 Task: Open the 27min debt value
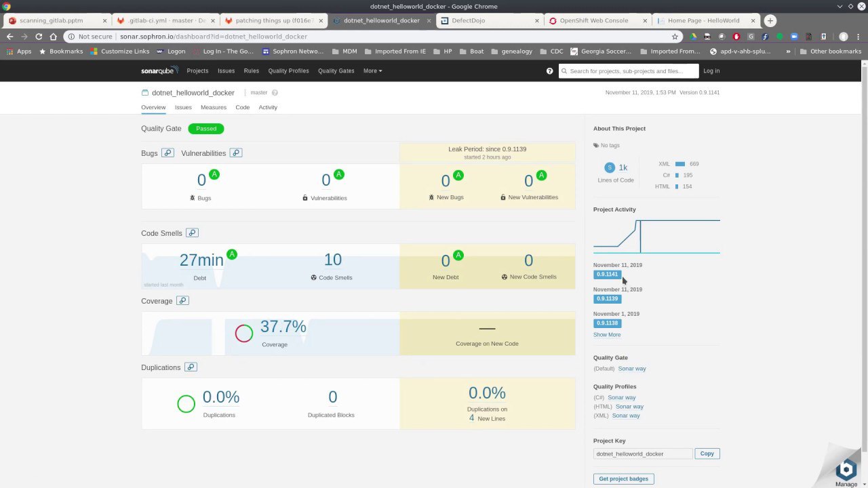click(x=201, y=260)
